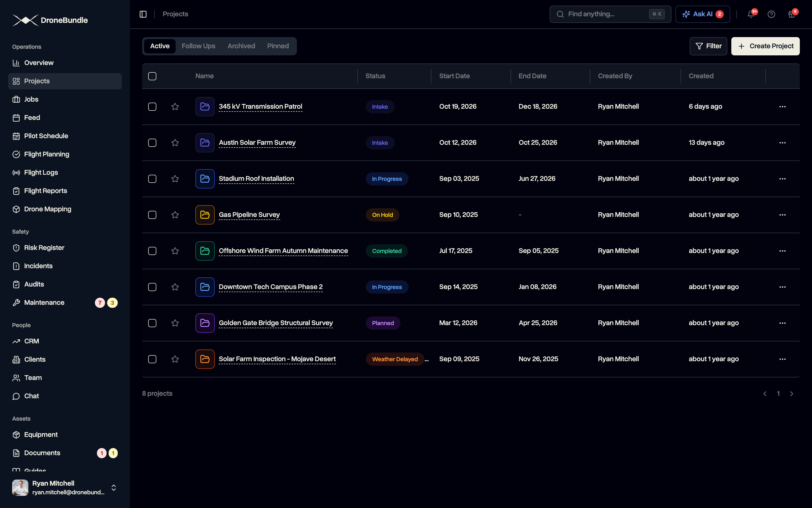The height and width of the screenshot is (508, 812).
Task: Click the DroneBundle logo
Action: tap(50, 20)
